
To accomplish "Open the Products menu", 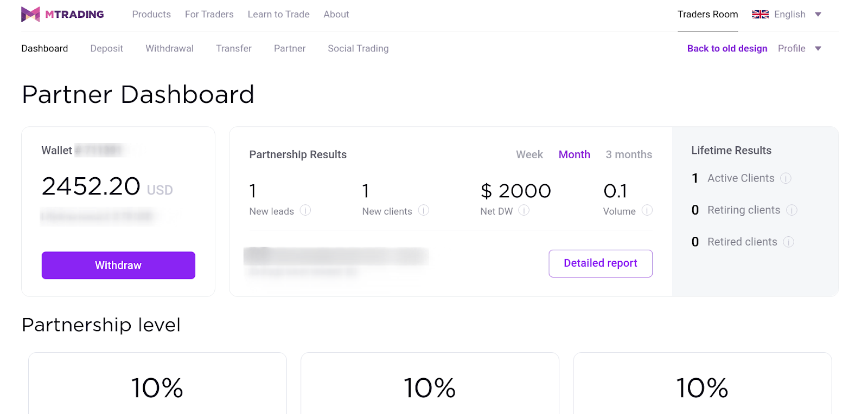I will tap(151, 15).
